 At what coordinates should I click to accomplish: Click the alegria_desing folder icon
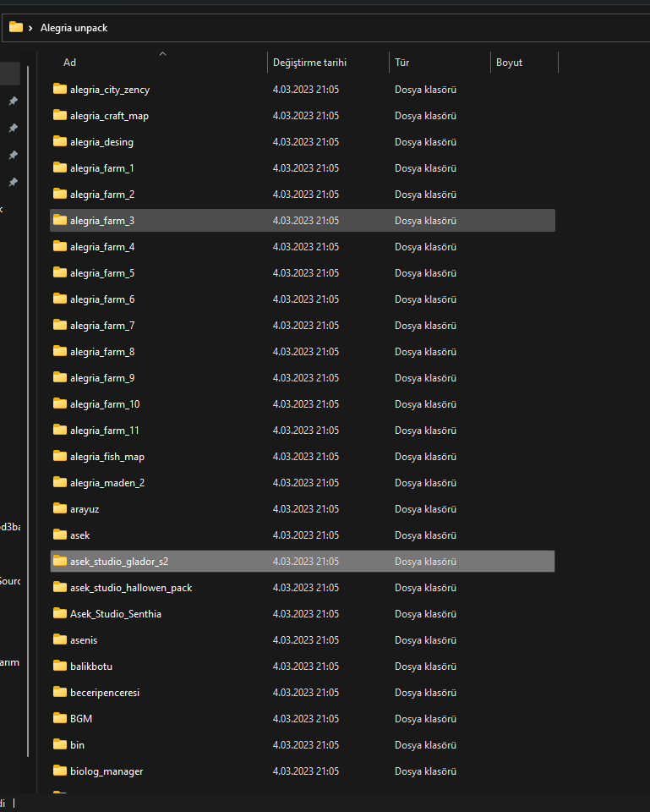60,141
